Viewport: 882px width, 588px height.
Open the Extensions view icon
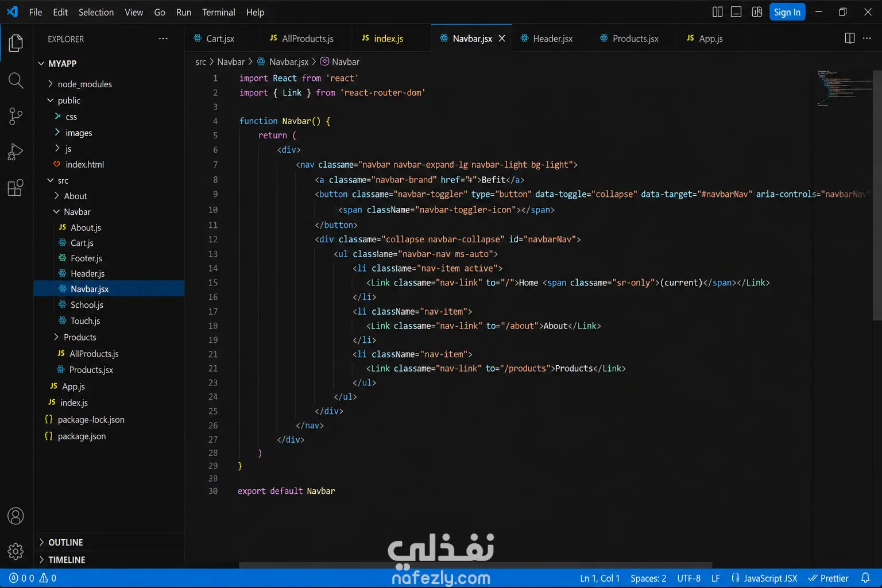pos(16,188)
